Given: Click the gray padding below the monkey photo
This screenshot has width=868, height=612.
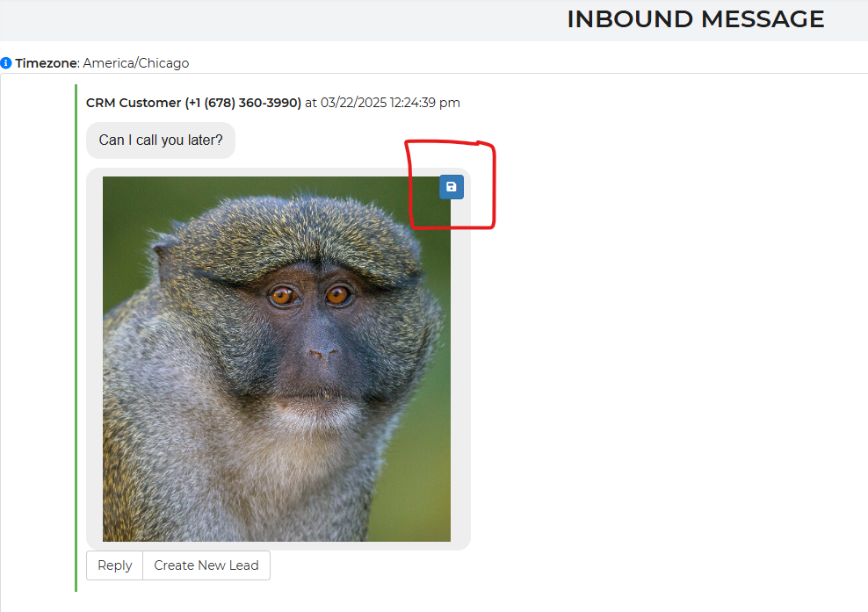Looking at the screenshot, I should (x=278, y=545).
